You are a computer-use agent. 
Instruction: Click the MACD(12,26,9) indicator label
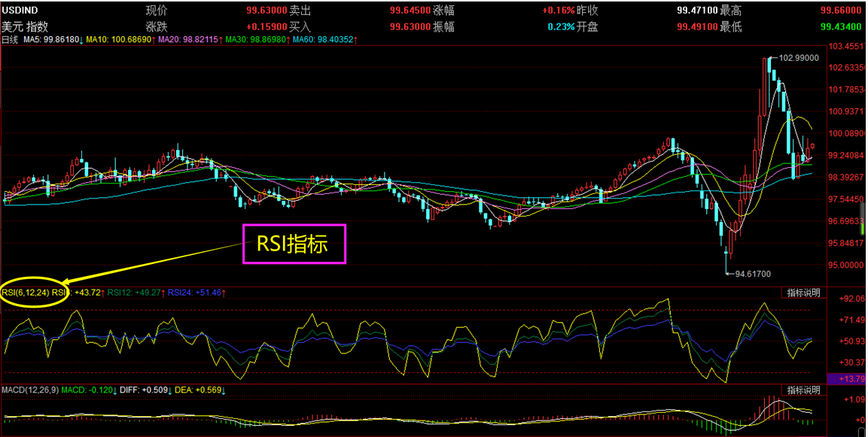pyautogui.click(x=30, y=390)
